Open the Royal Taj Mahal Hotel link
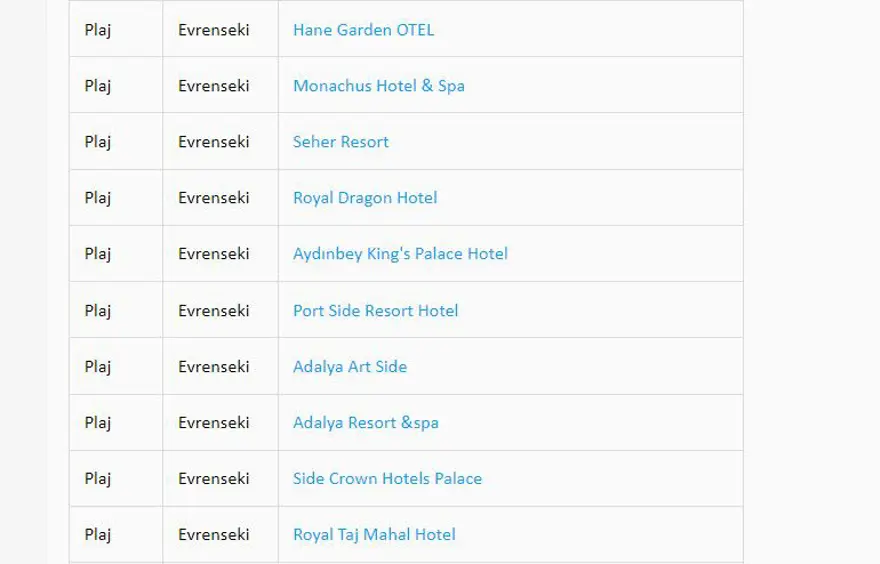The width and height of the screenshot is (880, 564). coord(374,535)
